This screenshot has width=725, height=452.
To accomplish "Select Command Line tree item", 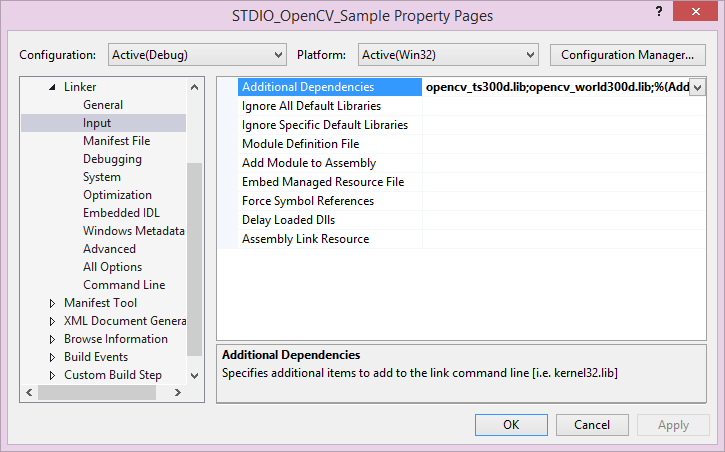I will pos(124,285).
